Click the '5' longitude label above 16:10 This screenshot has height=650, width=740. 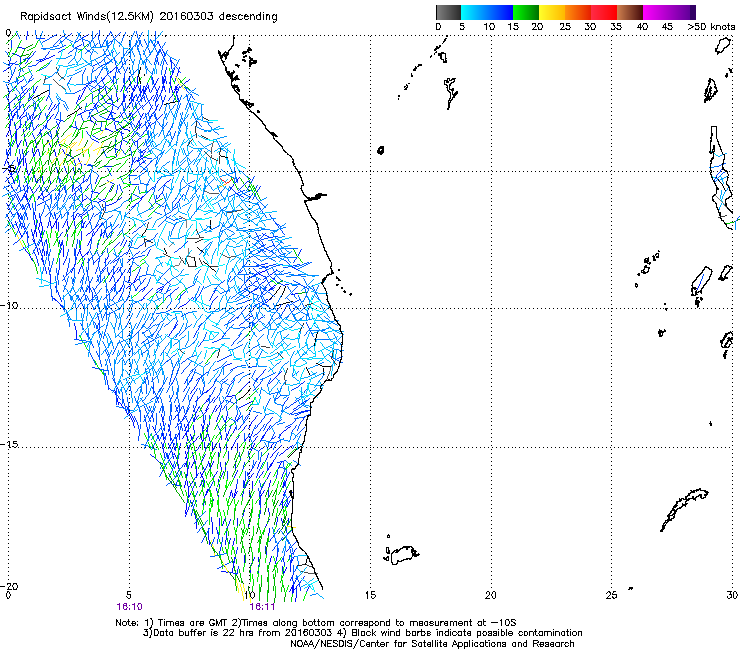pos(128,595)
